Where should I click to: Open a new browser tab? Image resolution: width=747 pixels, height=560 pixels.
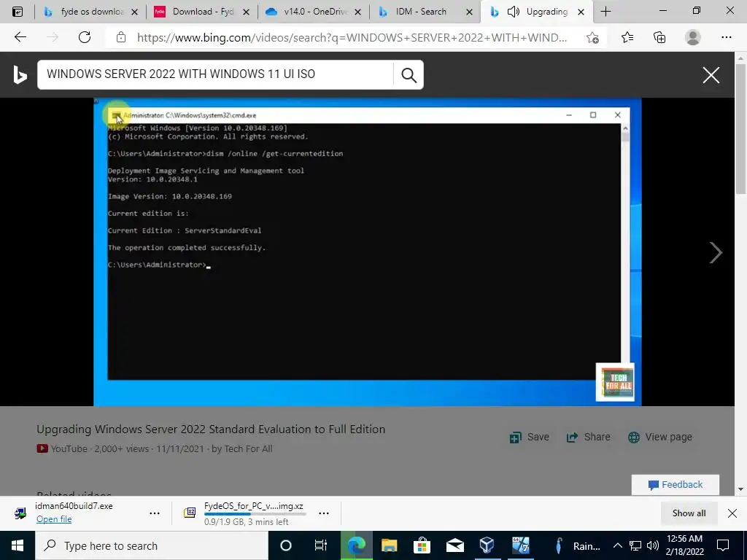coord(605,12)
